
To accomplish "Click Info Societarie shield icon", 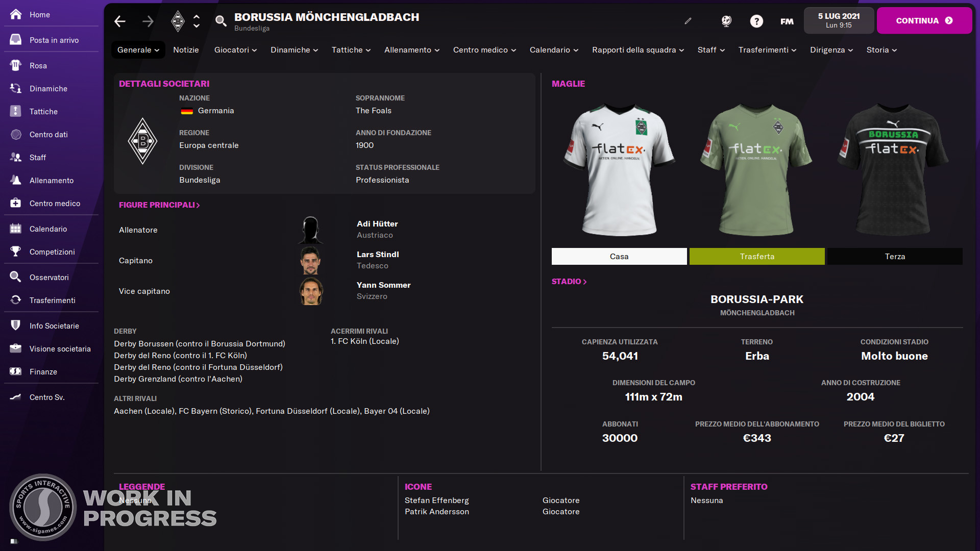I will 16,325.
